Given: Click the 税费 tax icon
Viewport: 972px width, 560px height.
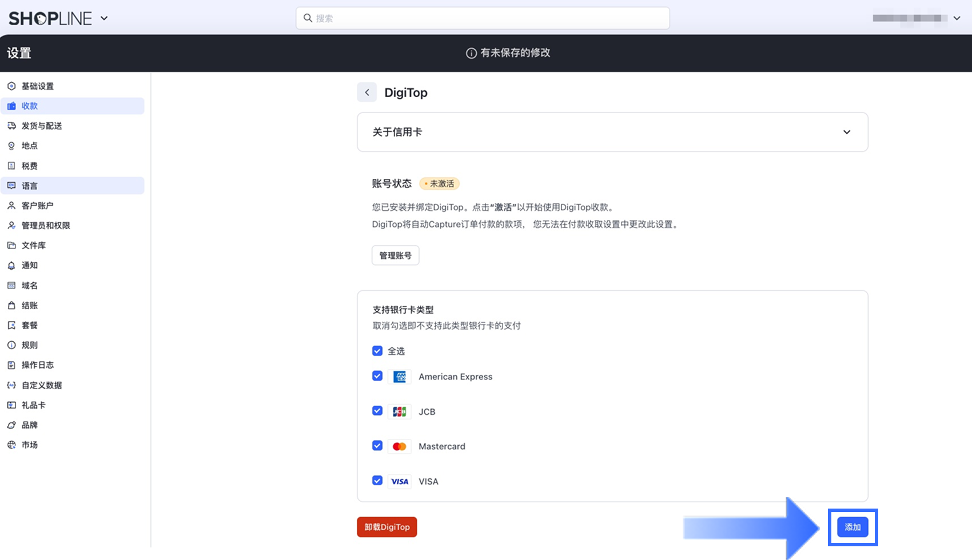Looking at the screenshot, I should pyautogui.click(x=11, y=166).
